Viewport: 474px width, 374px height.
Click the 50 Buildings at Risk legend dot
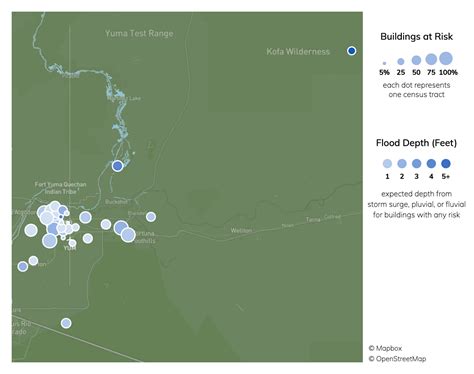416,60
